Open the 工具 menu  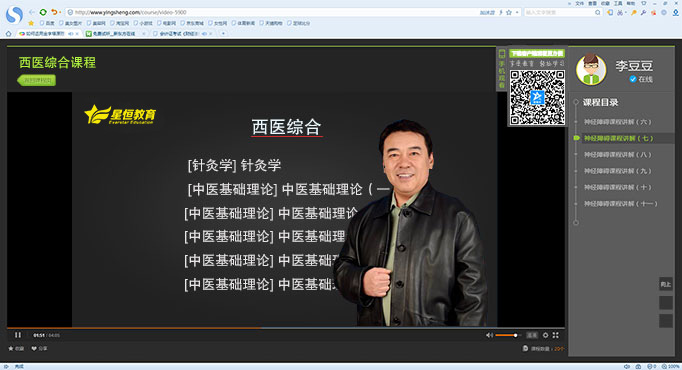(x=618, y=3)
